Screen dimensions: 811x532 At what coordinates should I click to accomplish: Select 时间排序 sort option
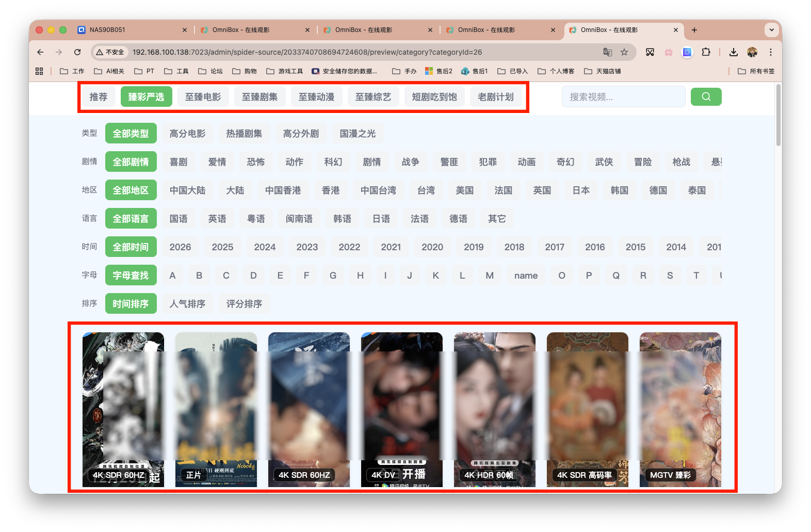click(x=131, y=304)
